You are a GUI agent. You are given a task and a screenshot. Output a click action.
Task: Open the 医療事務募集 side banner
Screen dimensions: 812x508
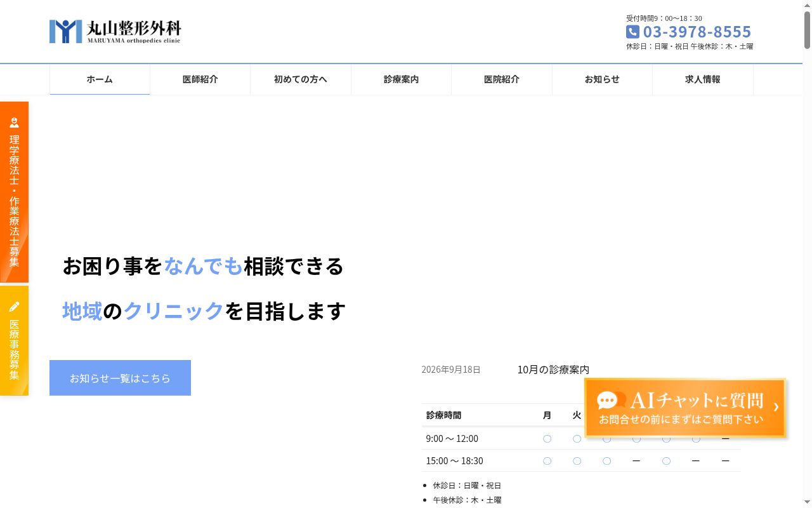click(x=14, y=340)
